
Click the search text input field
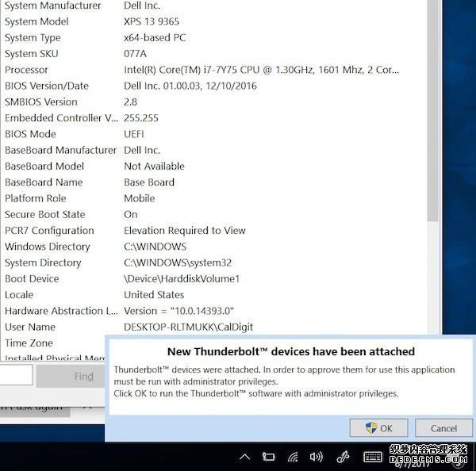(x=16, y=376)
